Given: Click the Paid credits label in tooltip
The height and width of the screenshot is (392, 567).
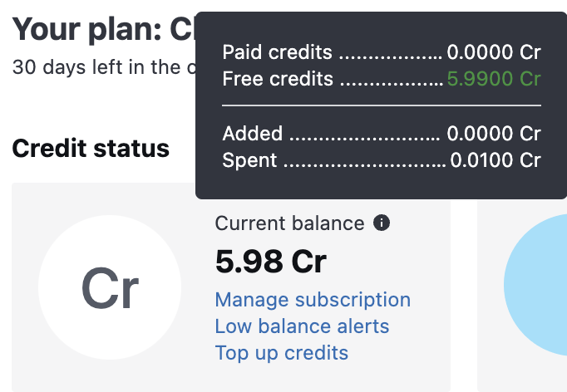Looking at the screenshot, I should coord(277,53).
